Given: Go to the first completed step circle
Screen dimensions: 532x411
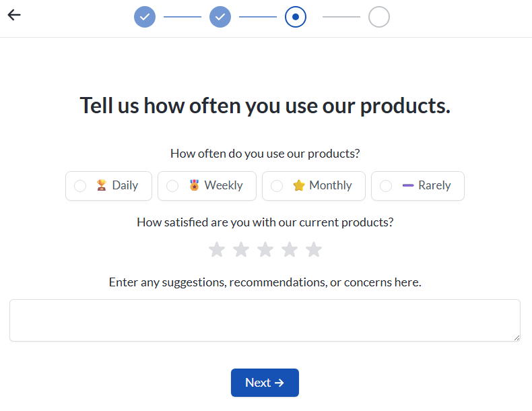Looking at the screenshot, I should [145, 17].
